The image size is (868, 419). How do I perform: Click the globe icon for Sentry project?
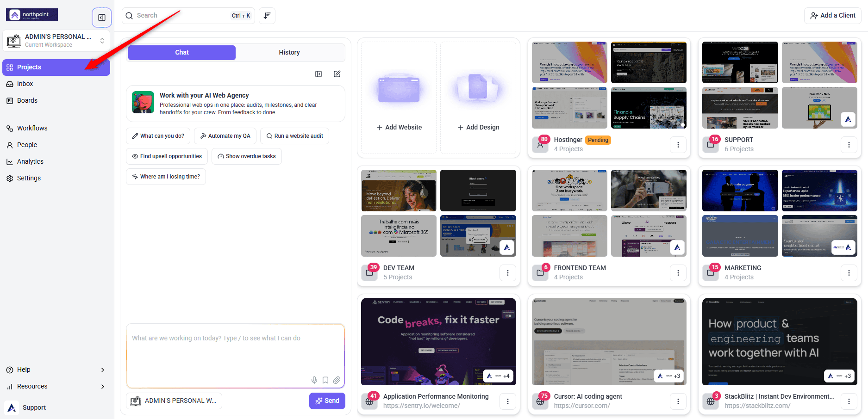click(369, 401)
